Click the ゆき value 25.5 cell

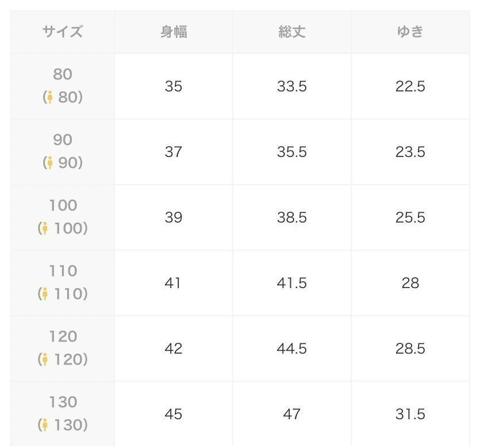[410, 217]
